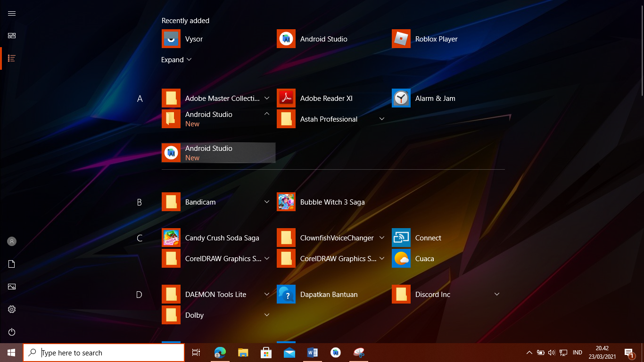Click the battery icon in tray
Screen dimensions: 644x362
point(540,353)
